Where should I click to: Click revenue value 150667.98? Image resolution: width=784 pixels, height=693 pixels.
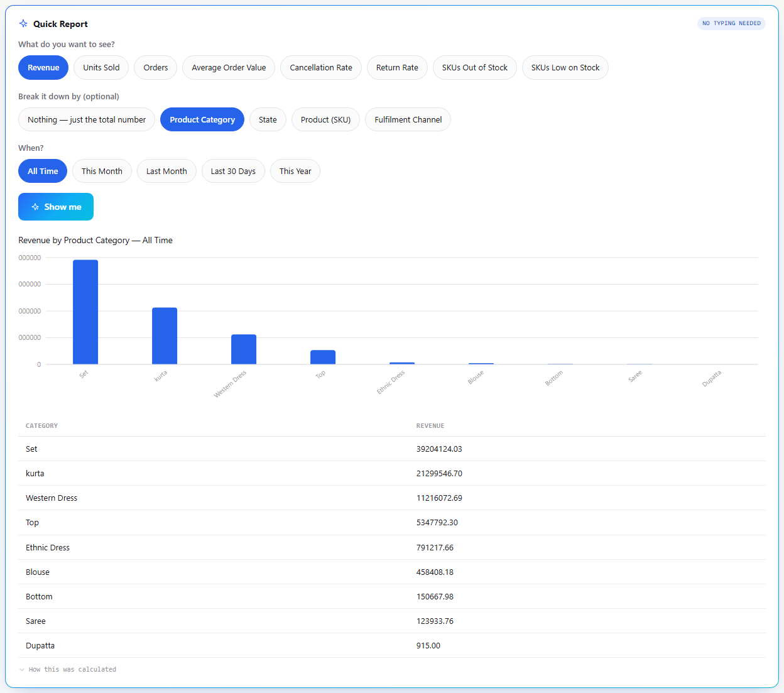click(435, 597)
